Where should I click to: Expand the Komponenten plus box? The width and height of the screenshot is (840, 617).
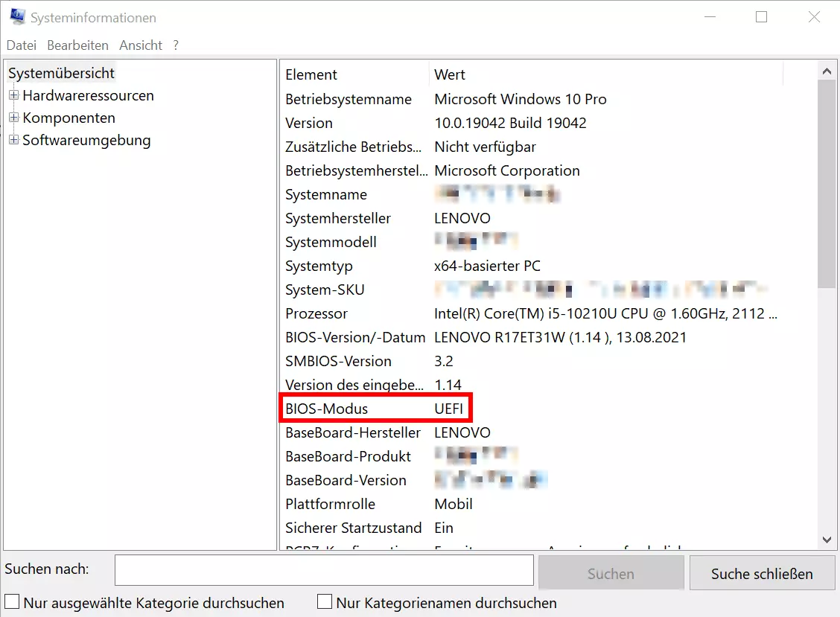(x=14, y=118)
